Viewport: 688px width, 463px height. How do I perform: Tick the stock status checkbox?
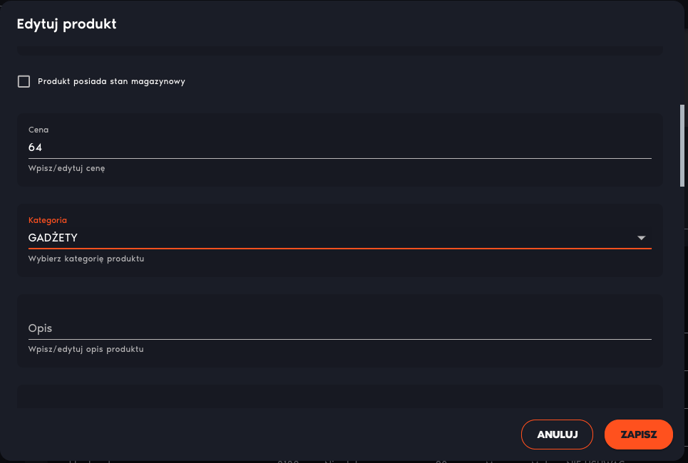tap(24, 81)
